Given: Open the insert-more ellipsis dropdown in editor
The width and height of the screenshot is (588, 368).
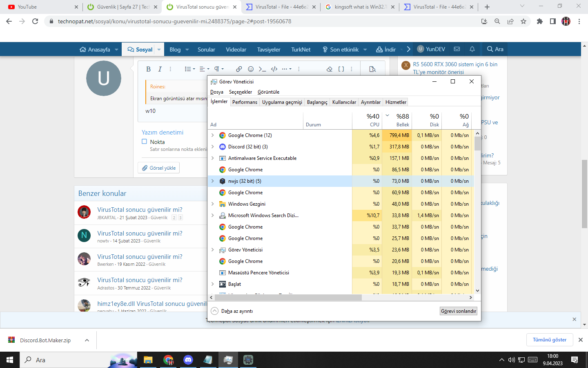Looking at the screenshot, I should tap(287, 69).
